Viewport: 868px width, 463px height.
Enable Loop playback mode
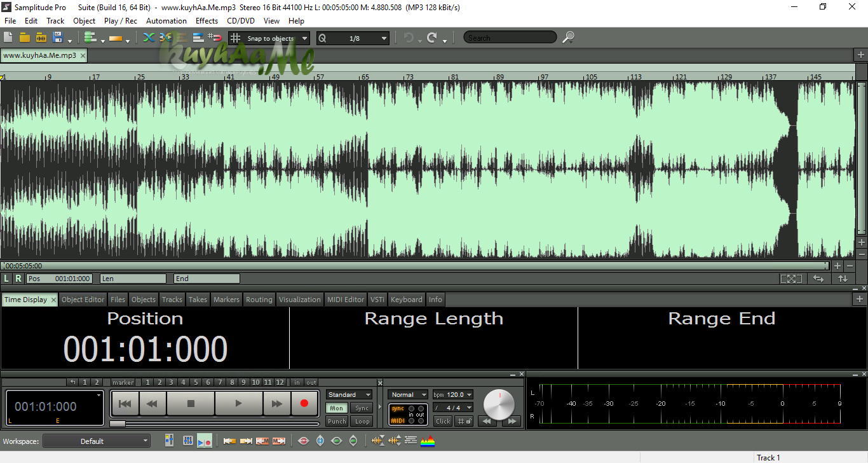[362, 421]
